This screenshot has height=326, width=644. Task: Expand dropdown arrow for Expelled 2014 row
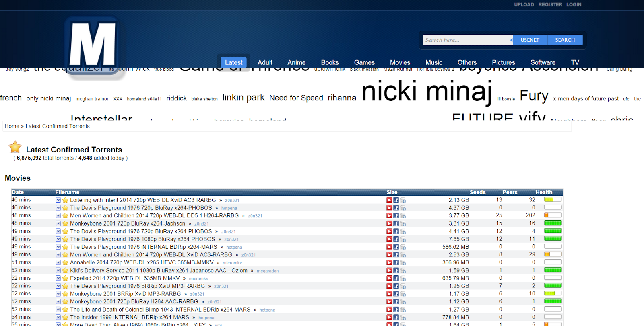[58, 278]
